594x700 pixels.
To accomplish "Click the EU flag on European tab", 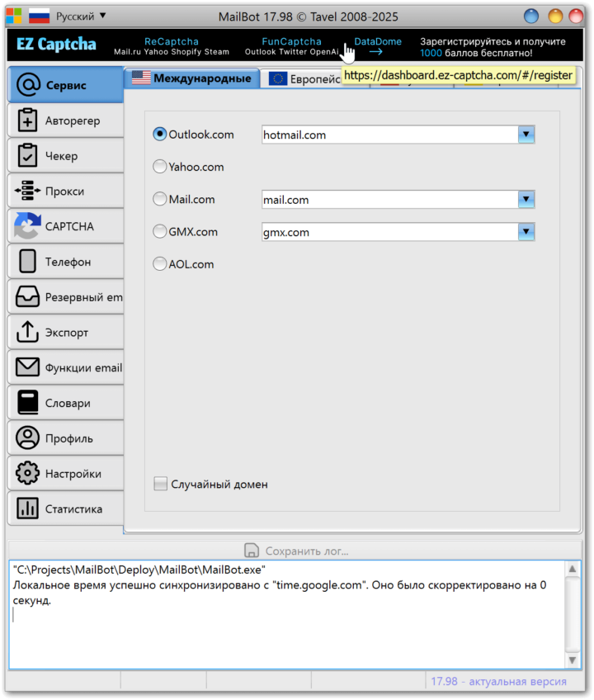I will 278,79.
